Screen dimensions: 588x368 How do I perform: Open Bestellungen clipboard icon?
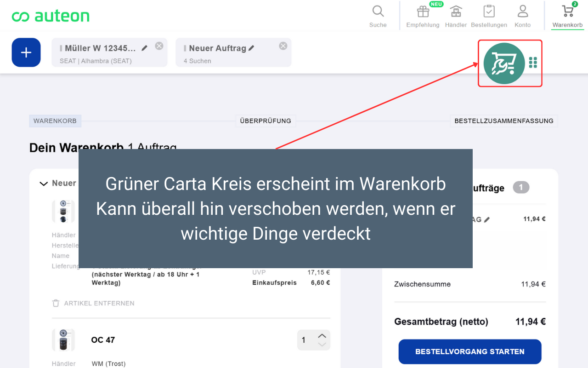[489, 11]
